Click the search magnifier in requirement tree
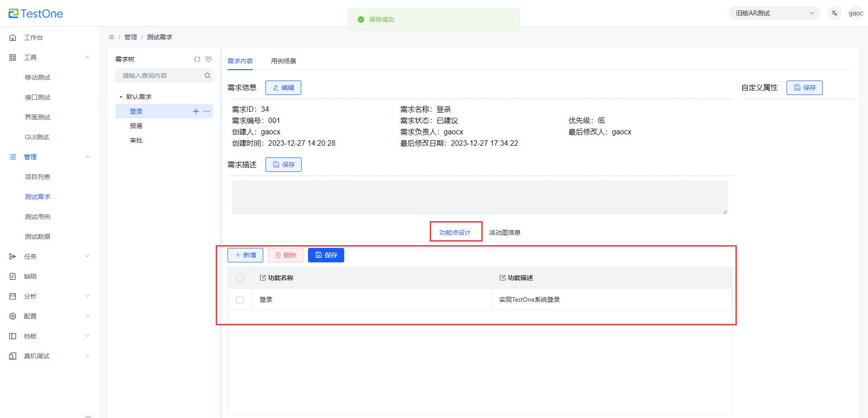This screenshot has width=868, height=418. pos(208,76)
